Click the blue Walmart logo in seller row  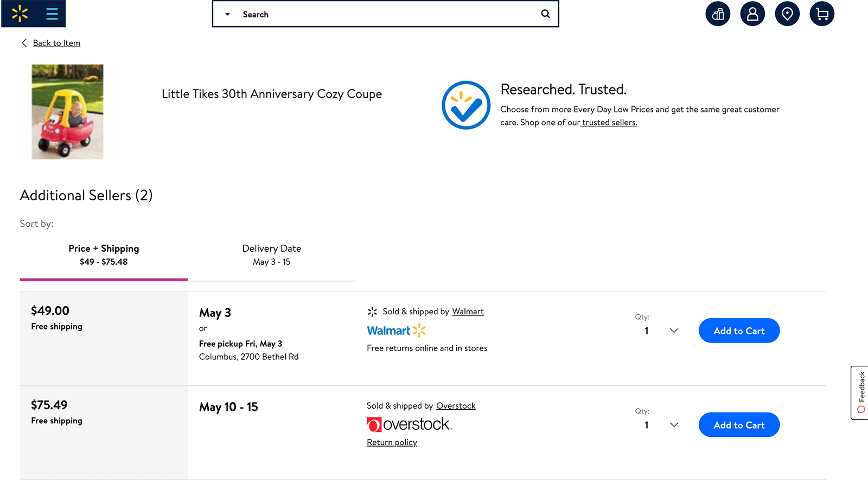397,331
